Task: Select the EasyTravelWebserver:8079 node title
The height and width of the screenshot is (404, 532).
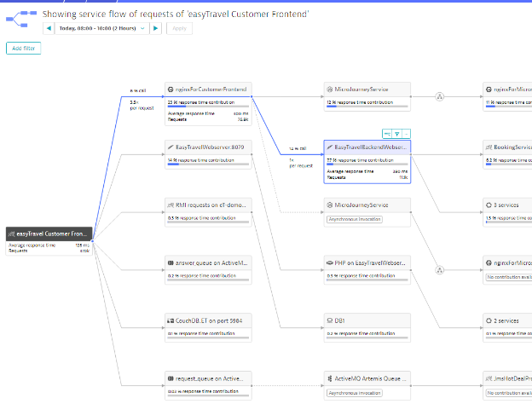Action: [x=211, y=147]
